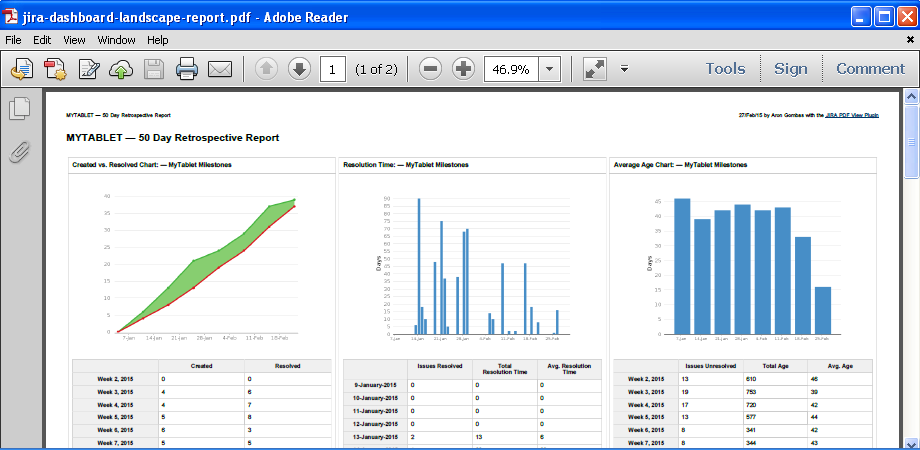Viewport: 920px width, 450px height.
Task: Click the '10-January-2015' row label
Action: pos(376,398)
